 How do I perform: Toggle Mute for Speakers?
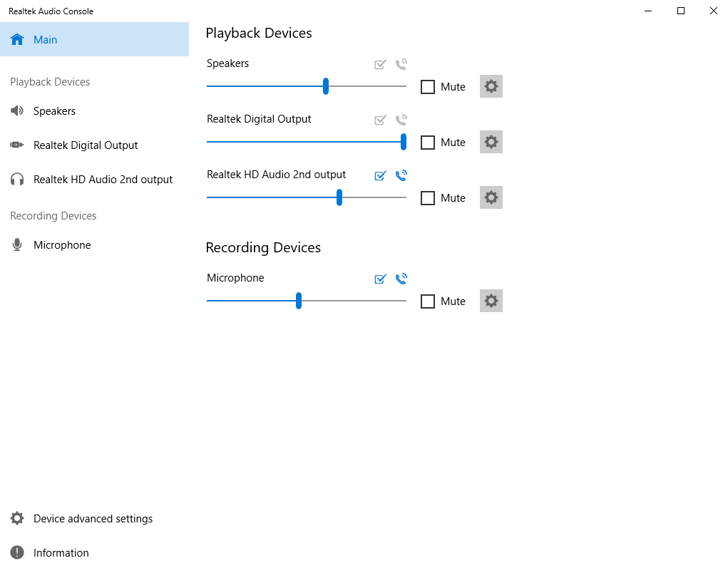[x=428, y=86]
